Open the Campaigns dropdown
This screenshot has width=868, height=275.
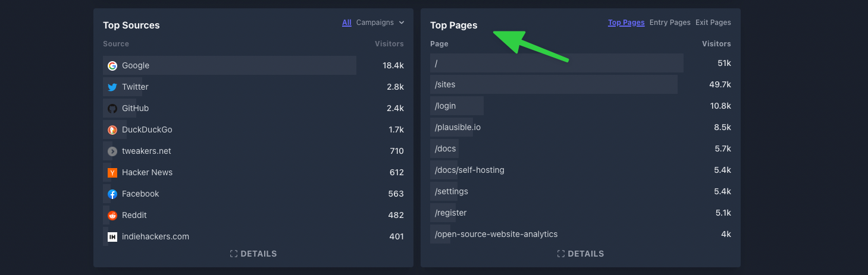coord(380,23)
